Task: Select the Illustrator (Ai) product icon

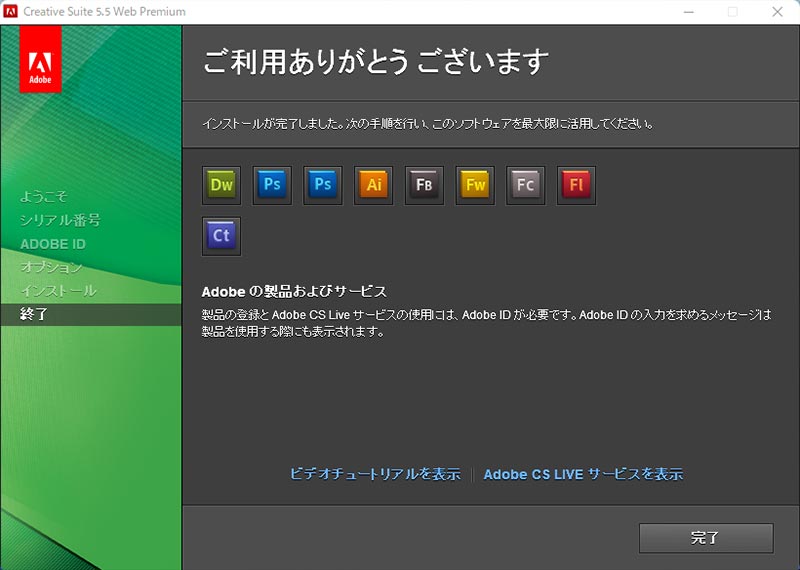Action: [x=373, y=185]
